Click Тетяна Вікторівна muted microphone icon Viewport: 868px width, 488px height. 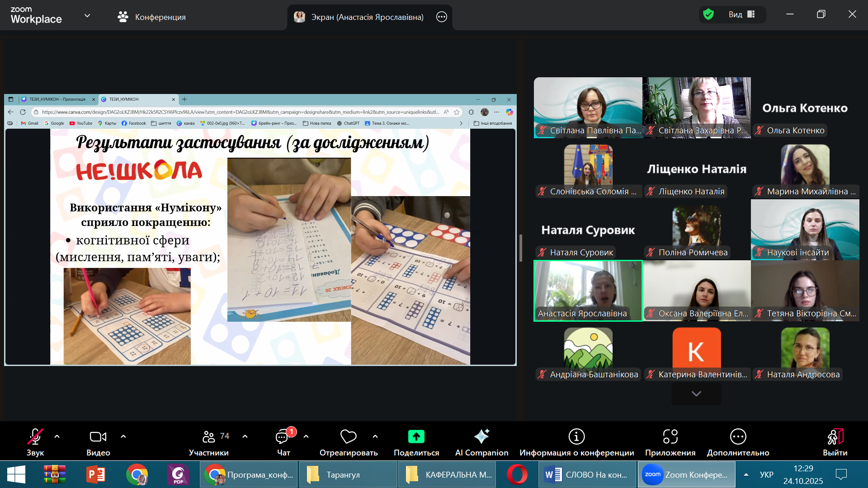click(x=759, y=313)
